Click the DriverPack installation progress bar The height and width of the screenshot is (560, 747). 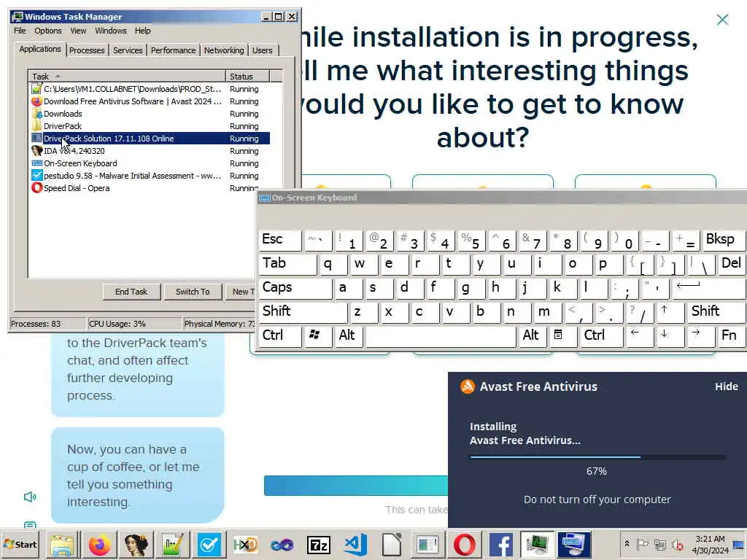point(356,485)
